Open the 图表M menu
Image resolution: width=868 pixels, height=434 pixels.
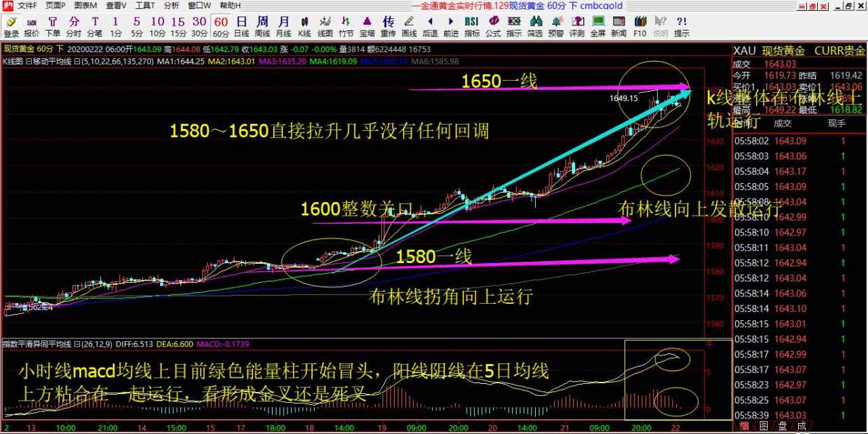(85, 5)
